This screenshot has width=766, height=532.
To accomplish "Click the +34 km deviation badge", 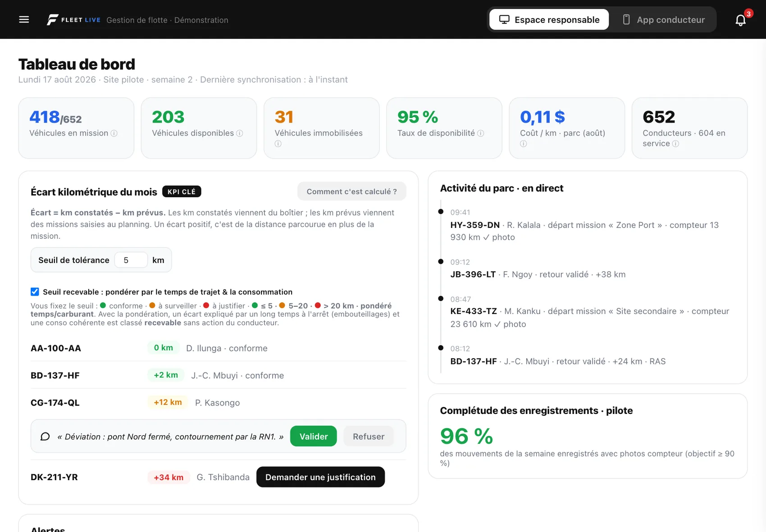I will tap(169, 477).
